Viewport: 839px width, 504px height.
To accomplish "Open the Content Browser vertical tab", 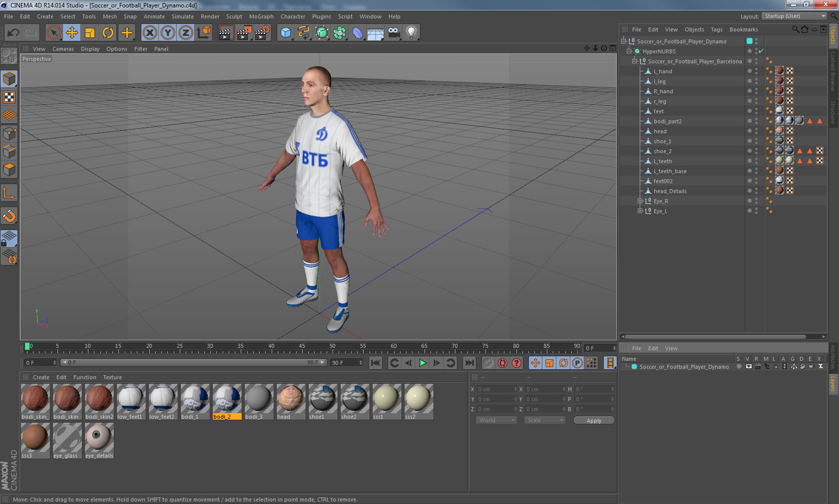I will click(833, 71).
